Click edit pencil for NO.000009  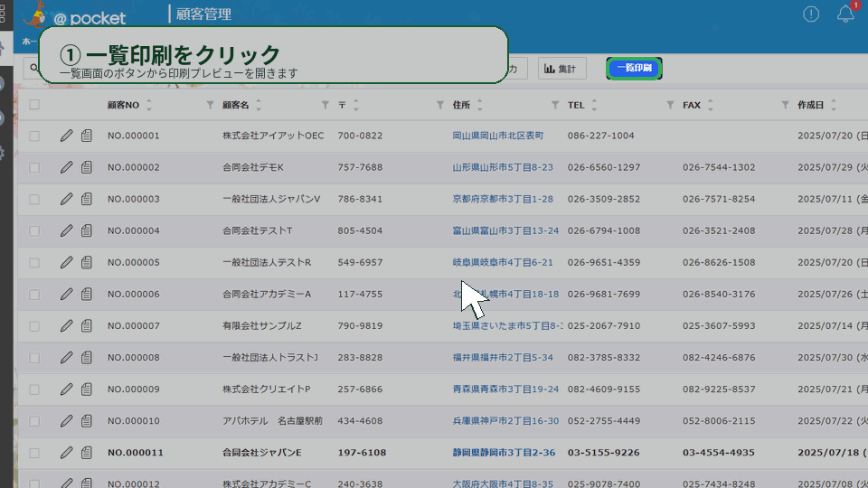pyautogui.click(x=66, y=389)
